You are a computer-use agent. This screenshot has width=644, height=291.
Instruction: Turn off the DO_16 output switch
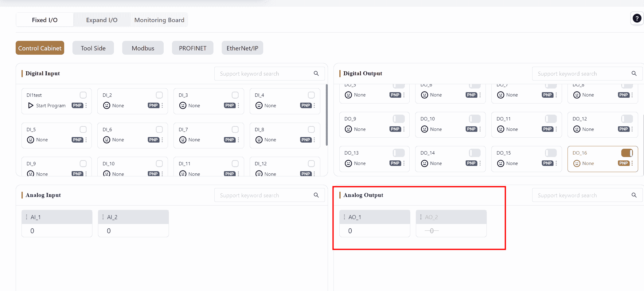click(627, 153)
